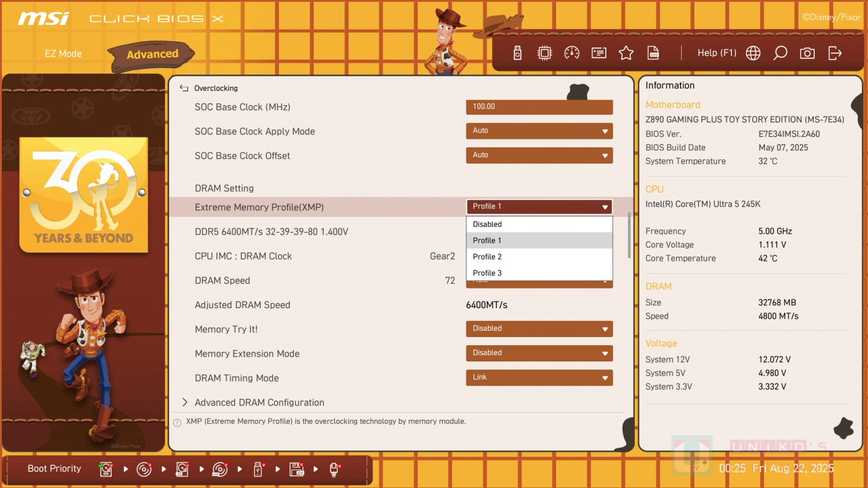The image size is (868, 488).
Task: Select the USB hard disk boot device icon
Action: tap(182, 469)
